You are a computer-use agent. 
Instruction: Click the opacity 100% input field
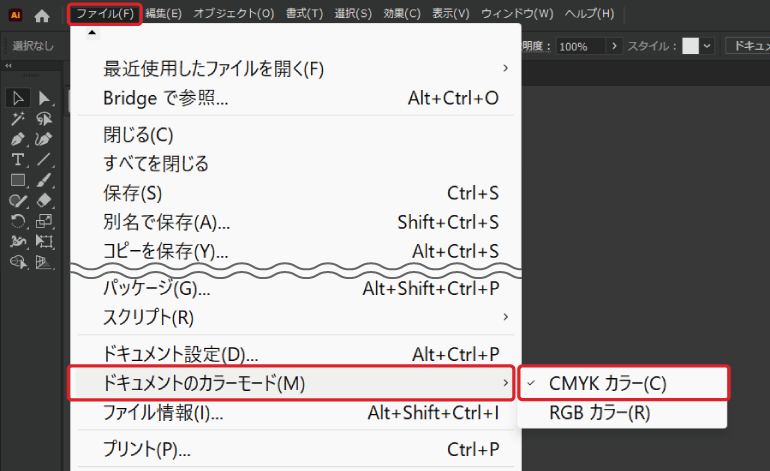coord(581,46)
